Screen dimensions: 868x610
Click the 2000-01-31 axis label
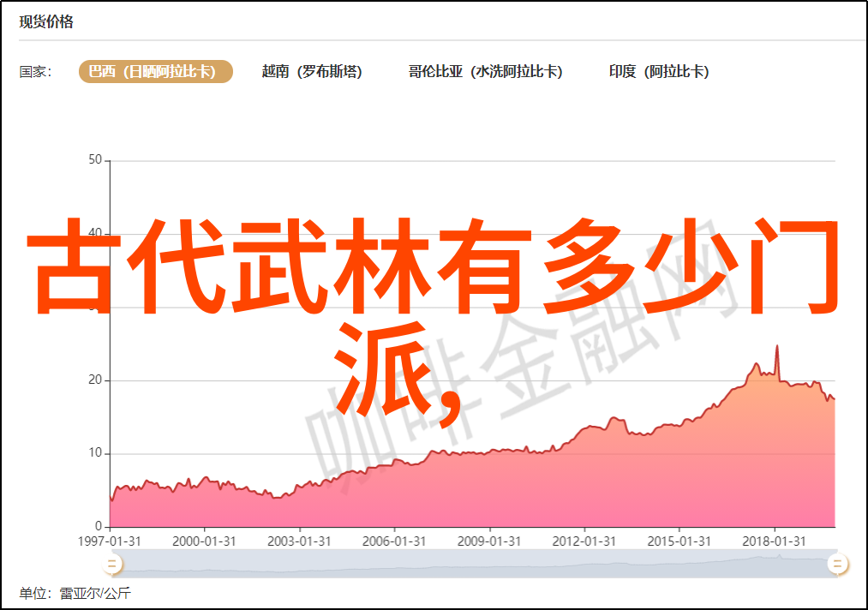point(204,541)
